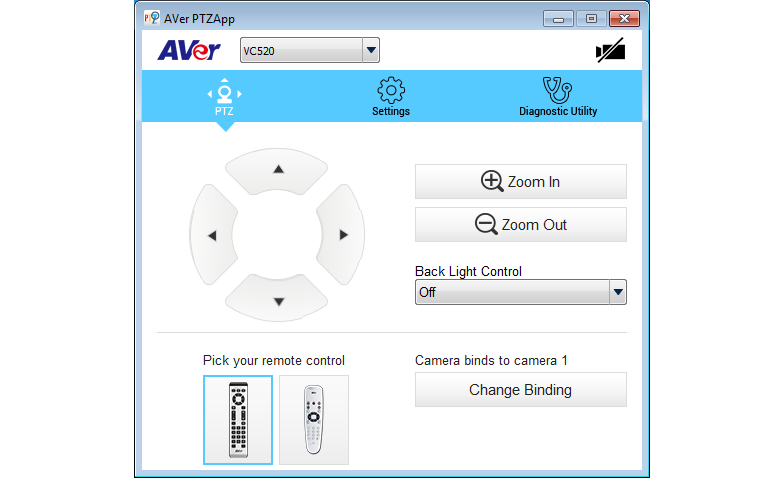The height and width of the screenshot is (478, 784).
Task: Maximize the AVer PTZApp window
Action: coord(591,19)
